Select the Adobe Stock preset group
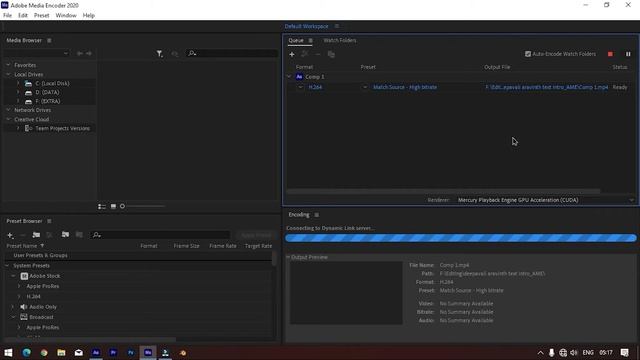Image resolution: width=640 pixels, height=360 pixels. coord(44,276)
